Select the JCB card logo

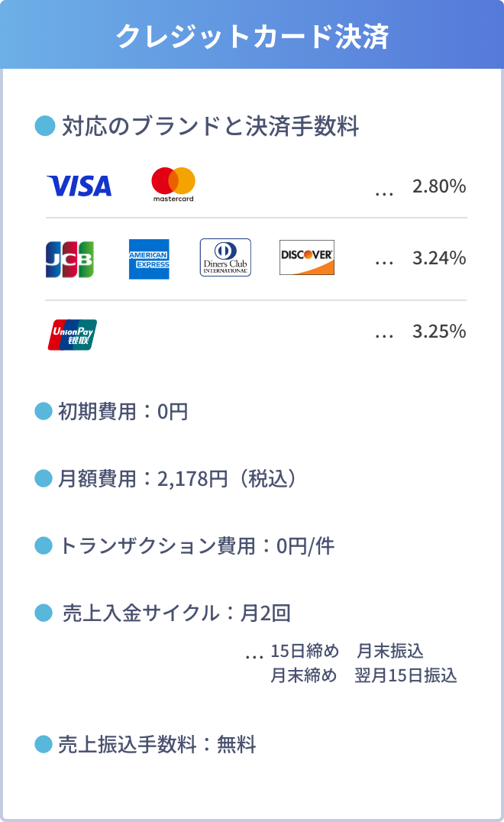69,259
